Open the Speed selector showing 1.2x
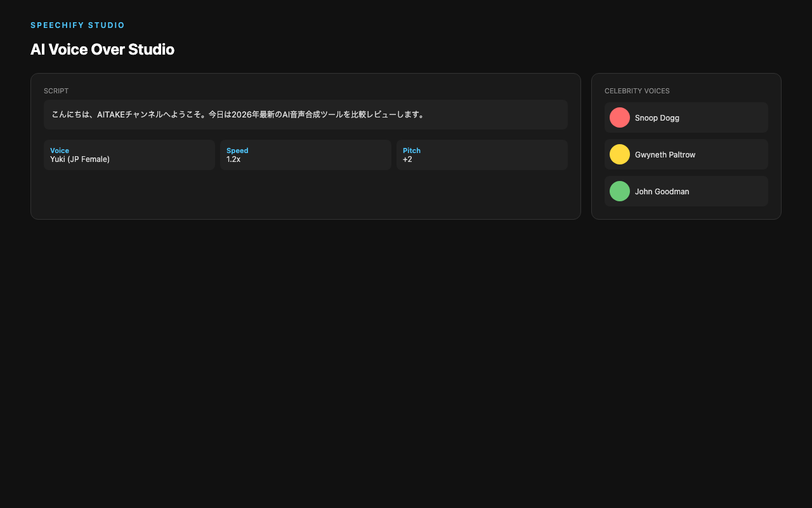This screenshot has width=812, height=508. pos(306,155)
